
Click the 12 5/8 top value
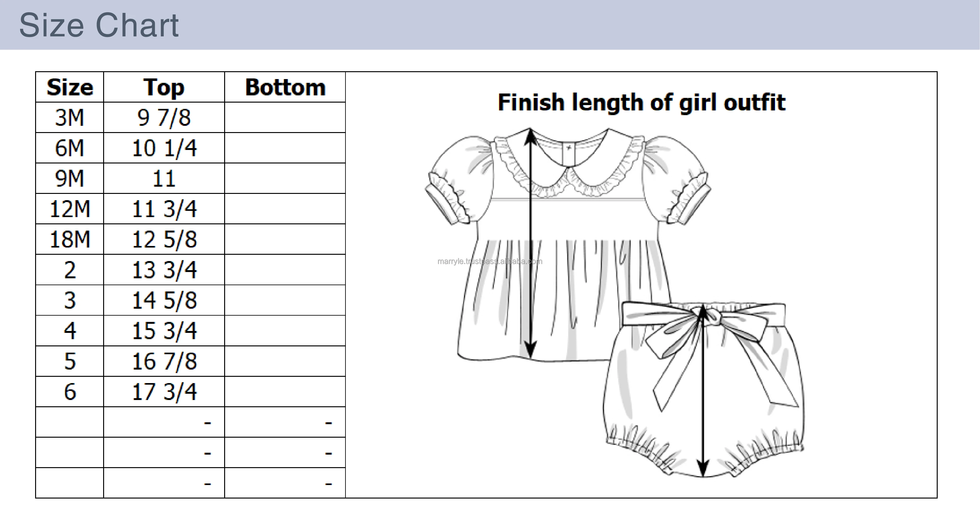(x=164, y=239)
